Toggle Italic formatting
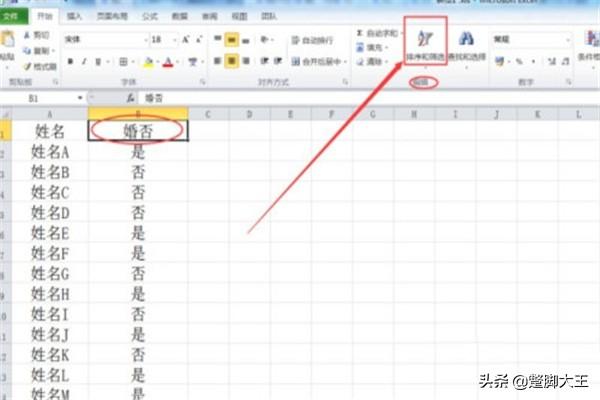The height and width of the screenshot is (400, 600). (84, 61)
